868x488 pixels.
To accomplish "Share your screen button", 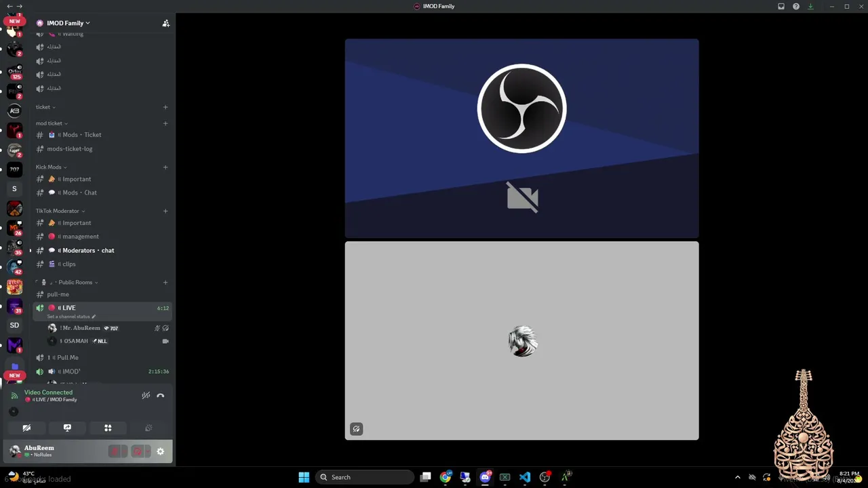I will pos(67,428).
